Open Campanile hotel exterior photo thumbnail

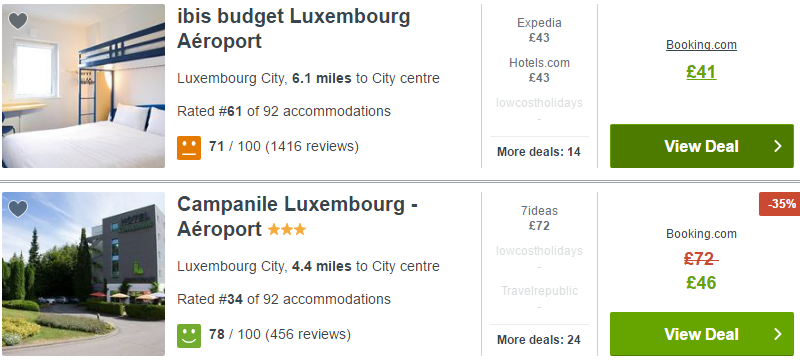point(84,274)
